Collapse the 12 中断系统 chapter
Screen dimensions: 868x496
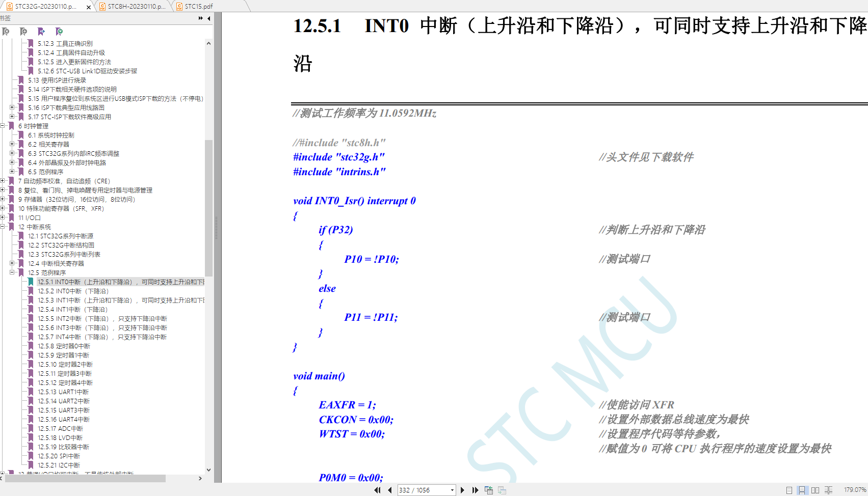(3, 227)
